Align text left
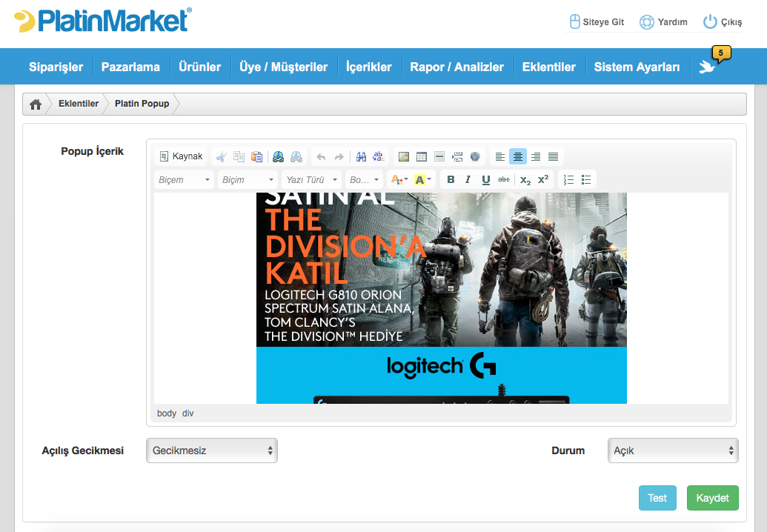 pos(500,156)
